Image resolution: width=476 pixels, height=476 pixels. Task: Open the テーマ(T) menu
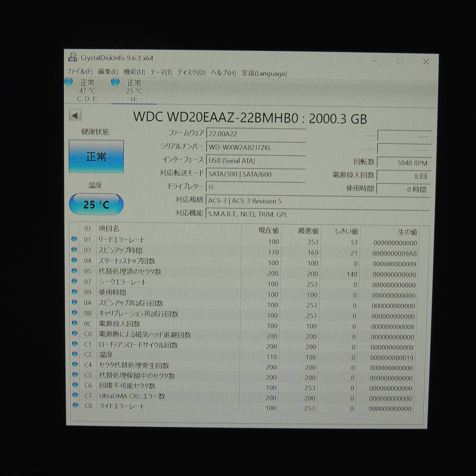point(161,73)
